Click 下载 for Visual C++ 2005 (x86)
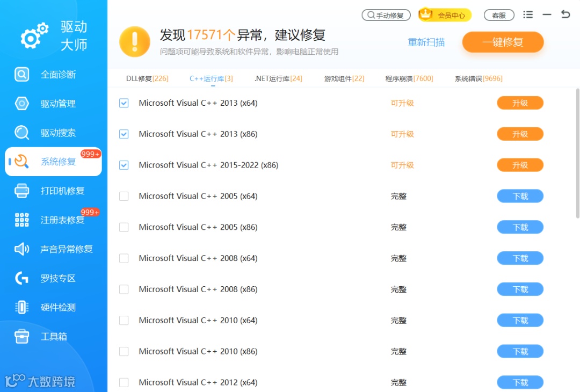Viewport: 580px width, 392px height. (x=520, y=227)
